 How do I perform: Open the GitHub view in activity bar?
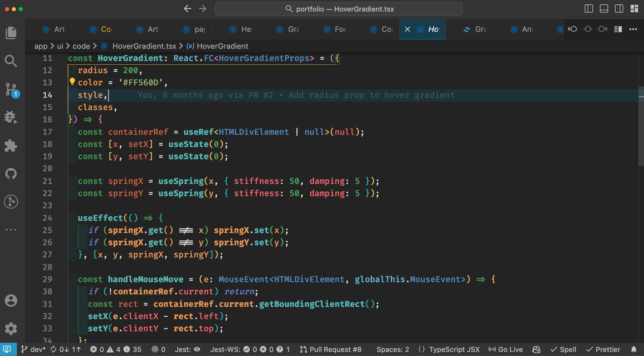tap(11, 174)
